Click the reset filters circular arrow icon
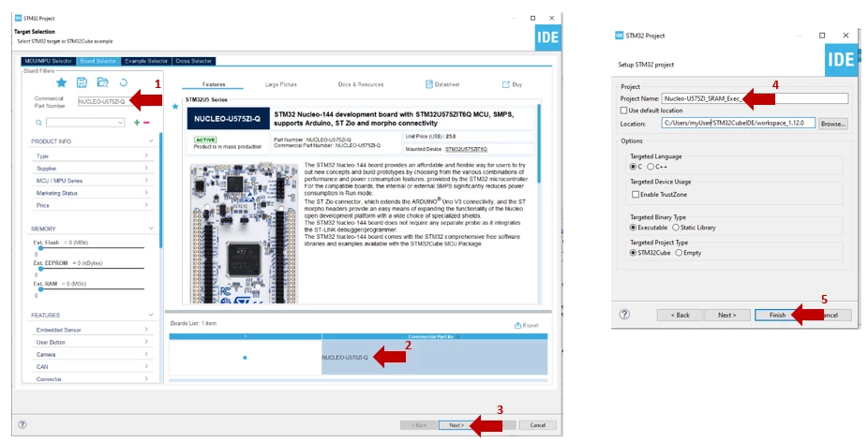Viewport: 868px width, 443px height. coord(124,83)
